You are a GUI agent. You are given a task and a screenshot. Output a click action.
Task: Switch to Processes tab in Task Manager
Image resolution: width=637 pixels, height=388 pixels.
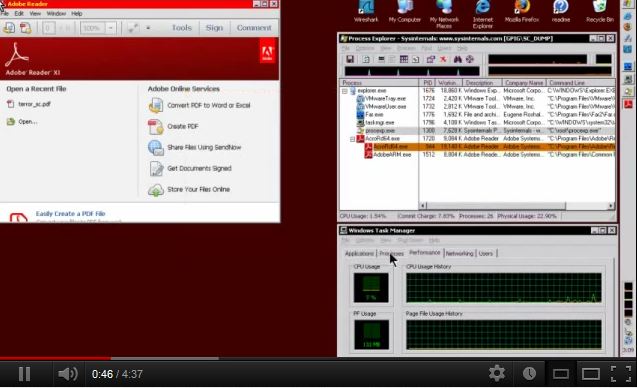pyautogui.click(x=392, y=254)
